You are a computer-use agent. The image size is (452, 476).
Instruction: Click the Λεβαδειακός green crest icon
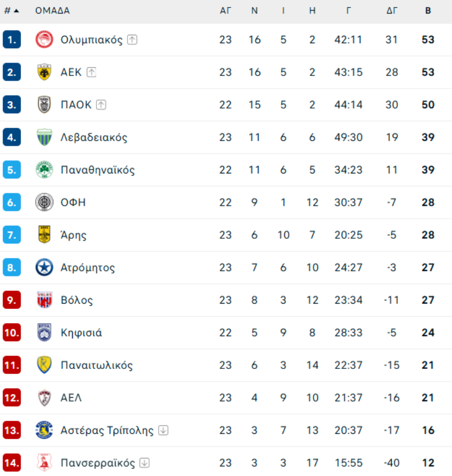pos(44,137)
